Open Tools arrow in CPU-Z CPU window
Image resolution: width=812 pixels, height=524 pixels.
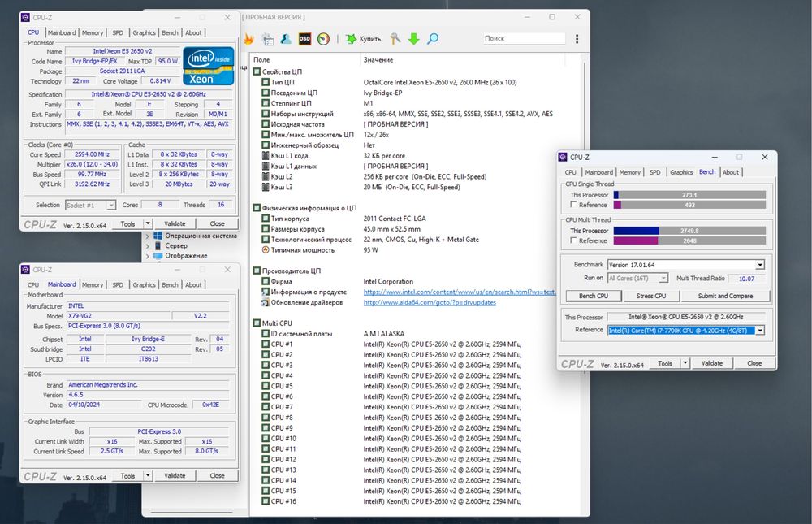click(x=148, y=223)
